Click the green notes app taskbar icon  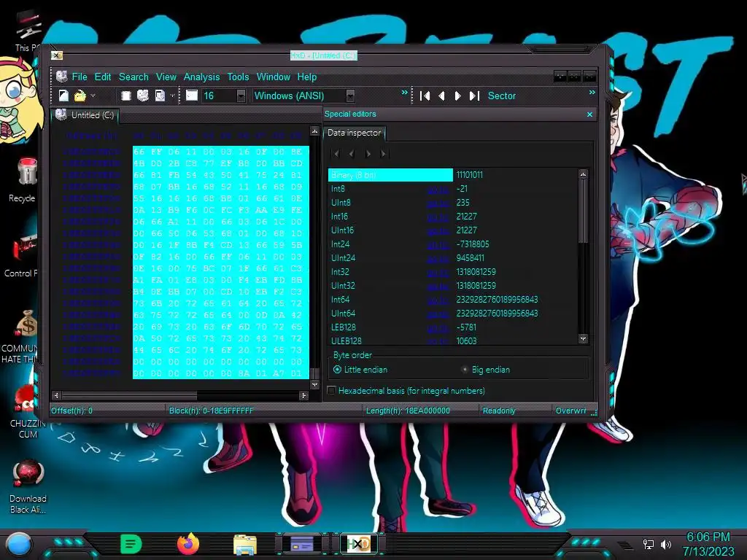(131, 544)
